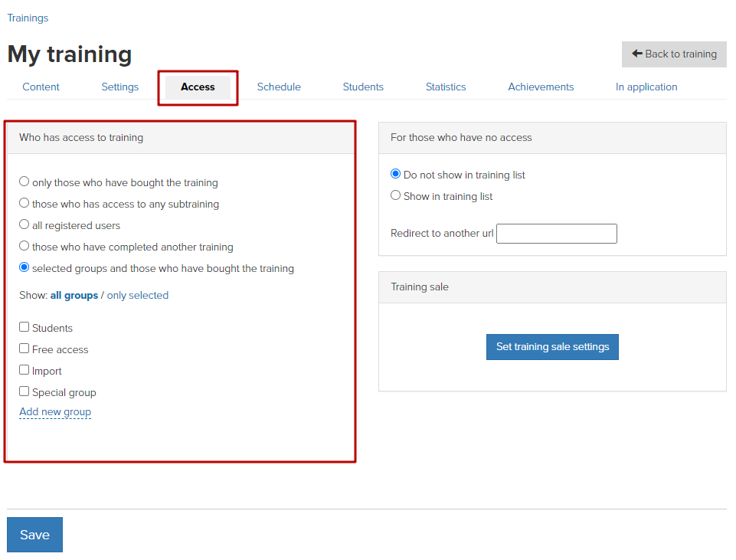
Task: Open the Achievements tab
Action: click(x=541, y=87)
